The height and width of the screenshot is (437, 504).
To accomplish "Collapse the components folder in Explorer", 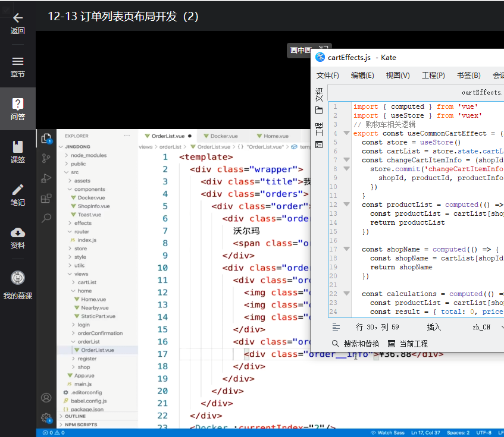I will click(89, 189).
